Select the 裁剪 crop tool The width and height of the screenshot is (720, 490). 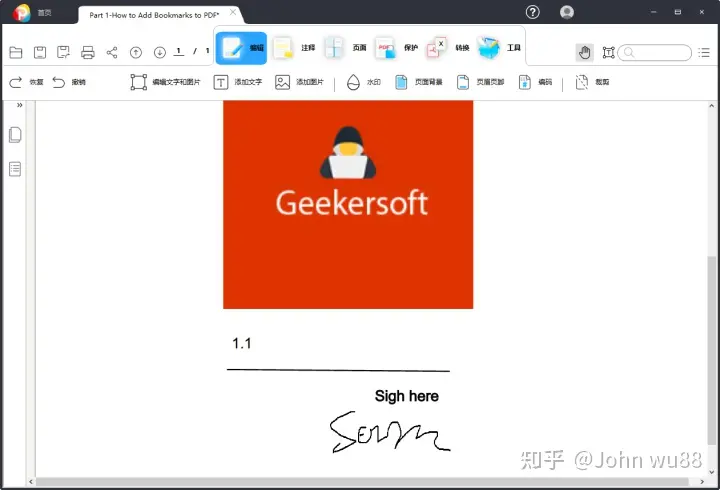pyautogui.click(x=592, y=82)
